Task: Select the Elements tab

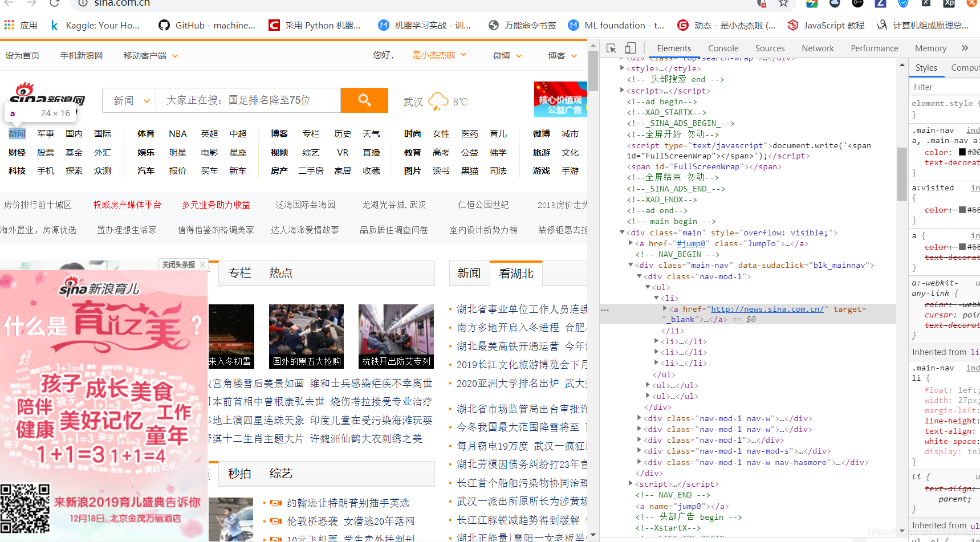Action: click(673, 48)
